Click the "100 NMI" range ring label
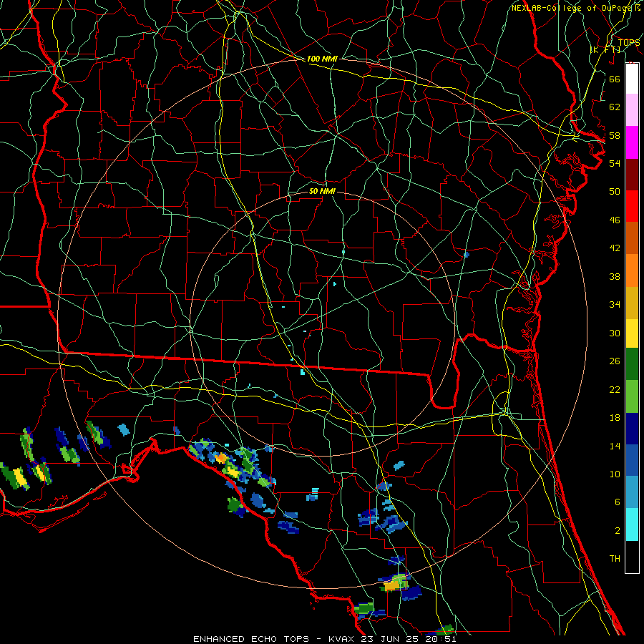This screenshot has height=644, width=644. (322, 59)
